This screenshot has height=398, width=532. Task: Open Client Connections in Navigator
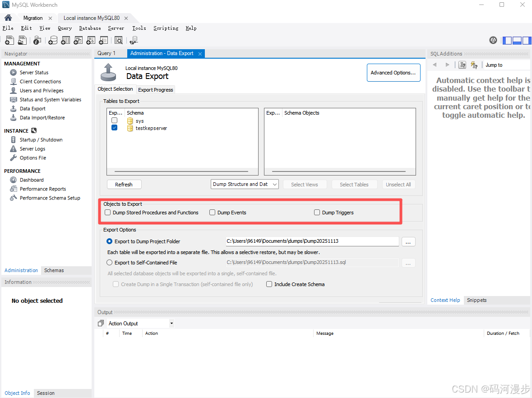click(40, 81)
